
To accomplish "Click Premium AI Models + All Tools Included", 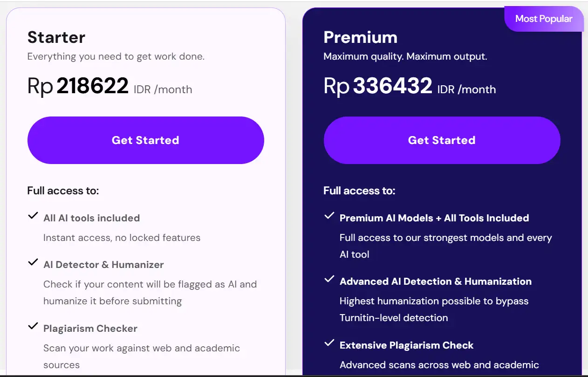I will click(434, 218).
